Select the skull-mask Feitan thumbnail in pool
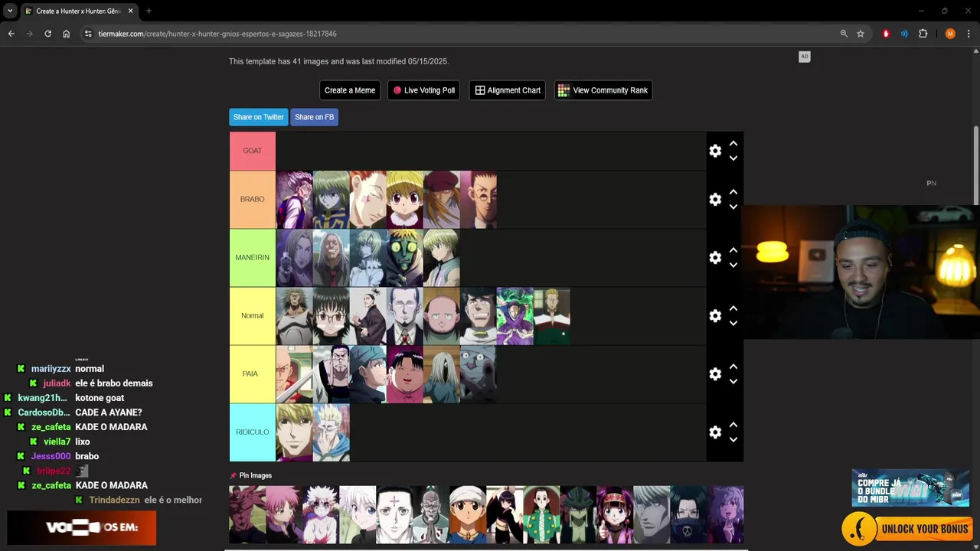This screenshot has width=980, height=551. tap(688, 514)
